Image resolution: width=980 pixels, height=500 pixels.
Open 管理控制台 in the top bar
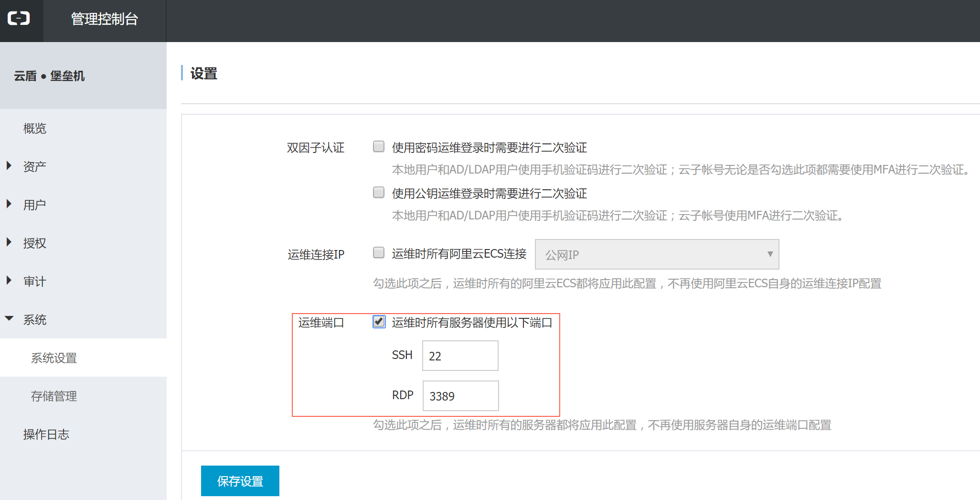[x=105, y=19]
